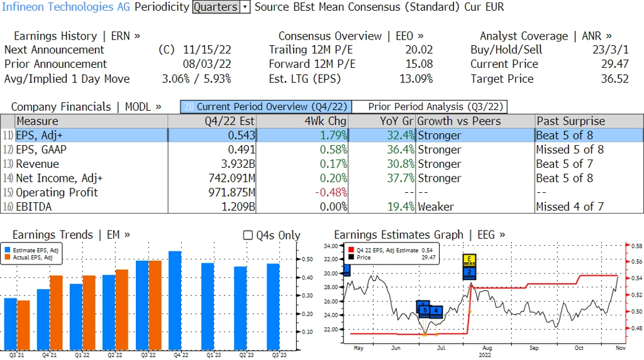
Task: Click the Periodicity dropdown arrow
Action: [245, 7]
